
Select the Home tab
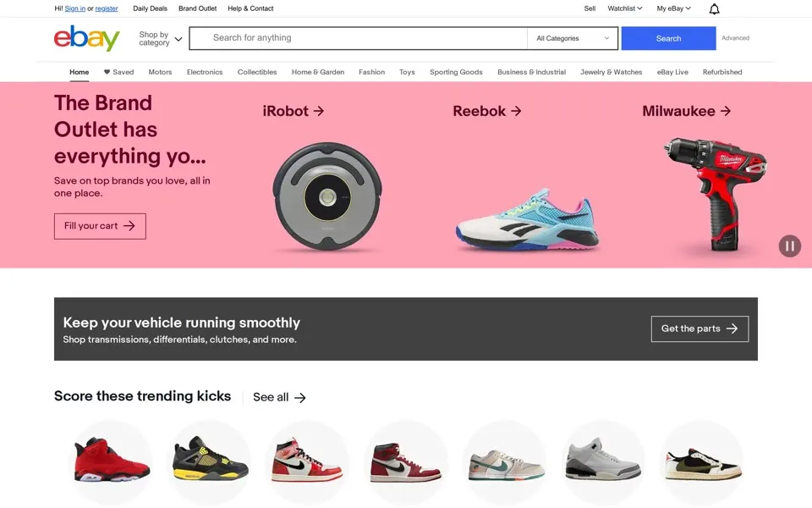(x=80, y=72)
